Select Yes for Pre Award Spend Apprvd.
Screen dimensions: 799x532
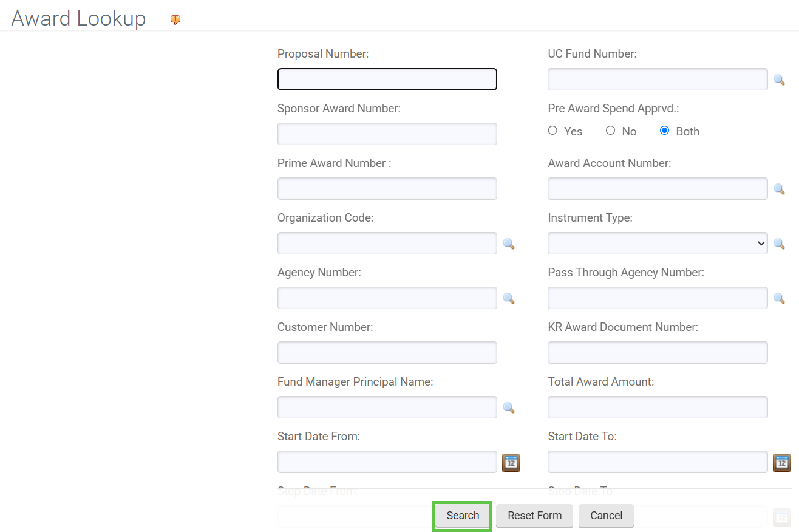(x=552, y=131)
